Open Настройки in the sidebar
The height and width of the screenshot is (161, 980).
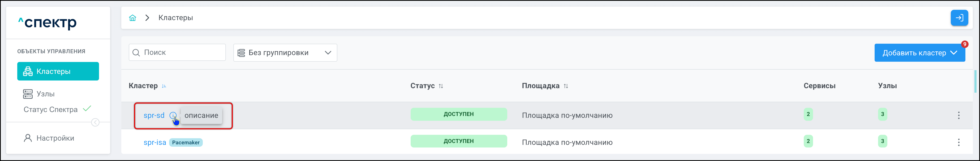55,138
